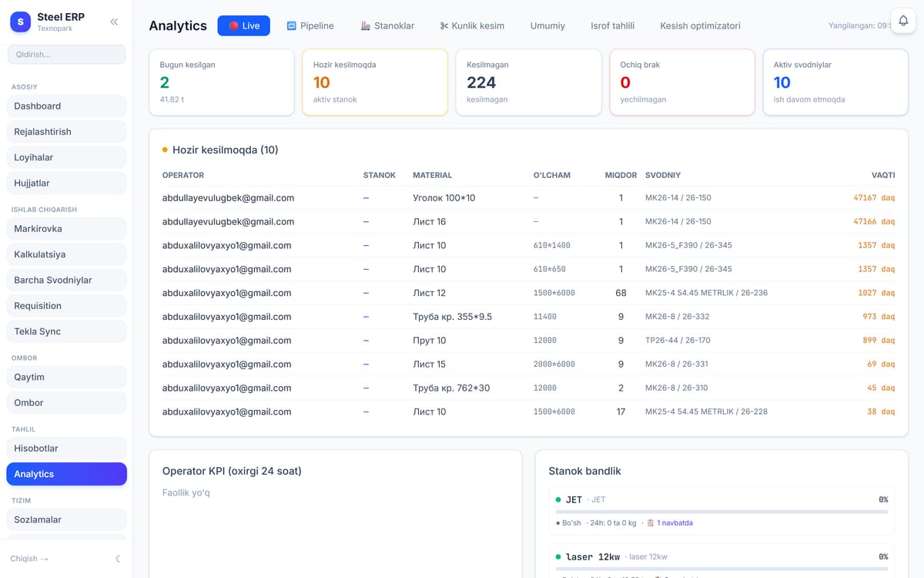
Task: Toggle dark mode with the moon icon
Action: click(x=118, y=559)
